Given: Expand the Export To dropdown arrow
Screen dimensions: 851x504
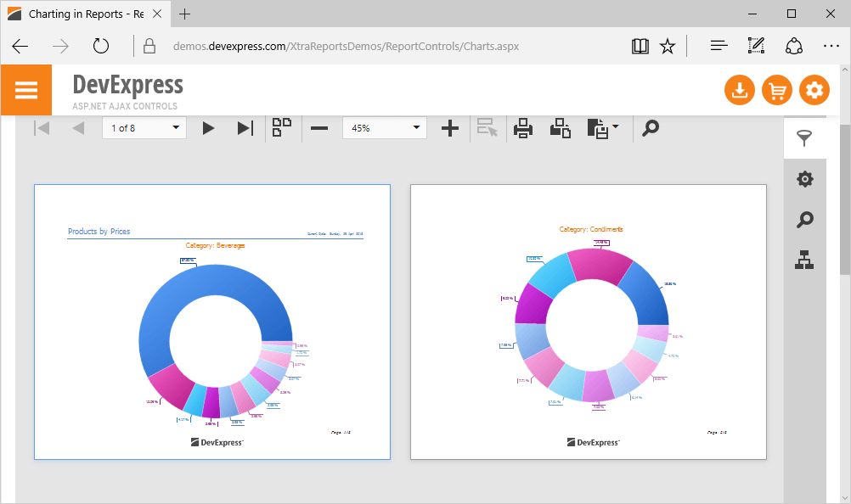Looking at the screenshot, I should [615, 128].
